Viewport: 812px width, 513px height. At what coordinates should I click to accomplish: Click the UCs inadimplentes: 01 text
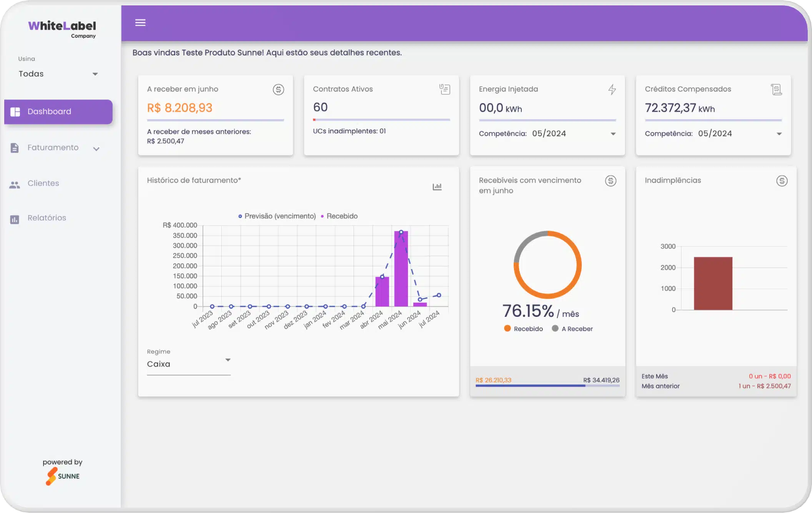pos(349,131)
